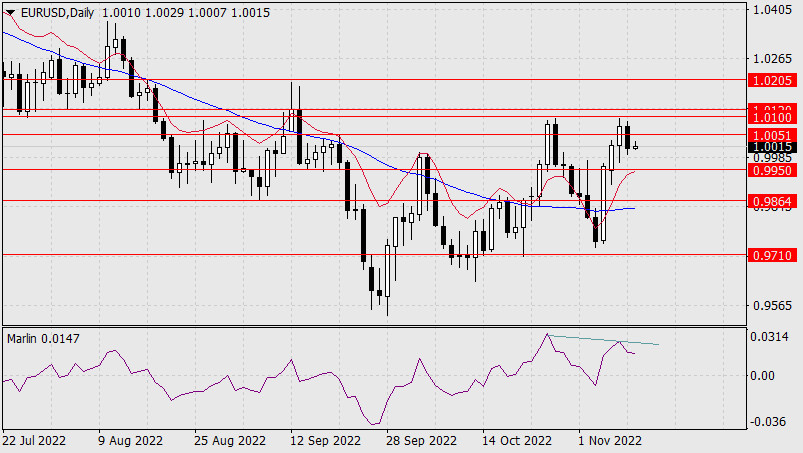The width and height of the screenshot is (803, 453).
Task: Select the red 0.9950 level label
Action: tap(771, 171)
